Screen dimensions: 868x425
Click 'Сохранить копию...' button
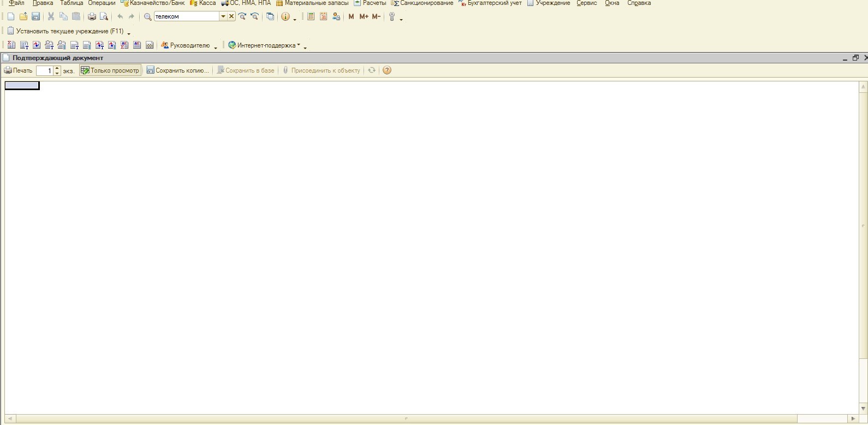click(178, 70)
